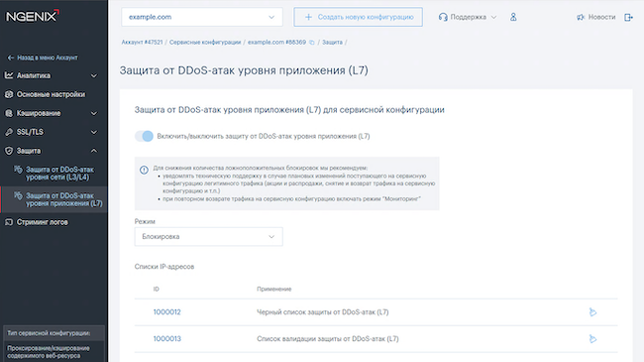Click Назад в меню Аккаунт link
Screen dimensions: 644x362
click(48, 58)
